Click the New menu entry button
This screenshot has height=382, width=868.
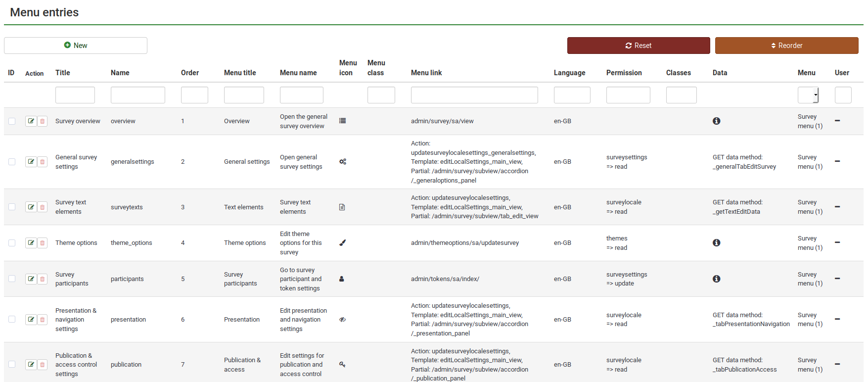(x=76, y=46)
